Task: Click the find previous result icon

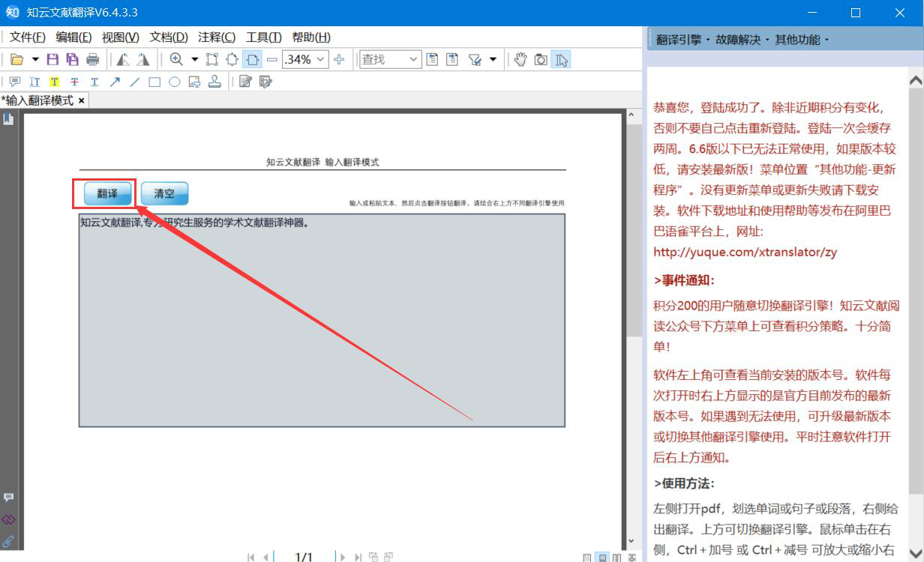Action: pos(433,59)
